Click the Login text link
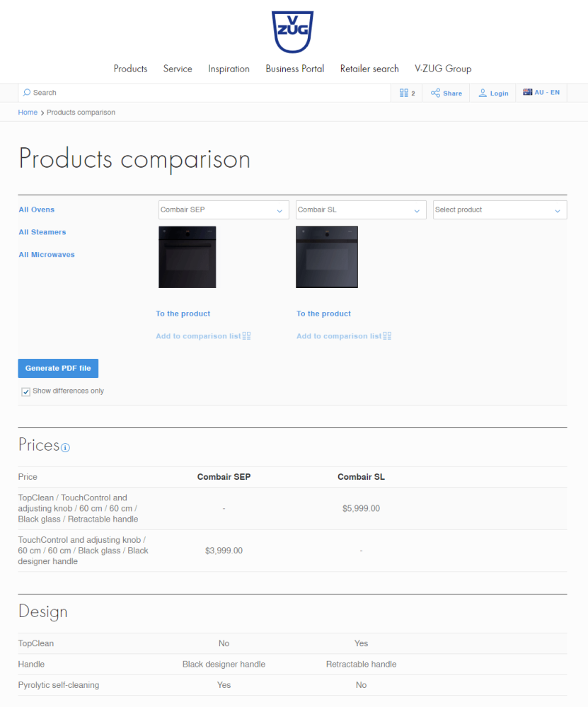 499,93
